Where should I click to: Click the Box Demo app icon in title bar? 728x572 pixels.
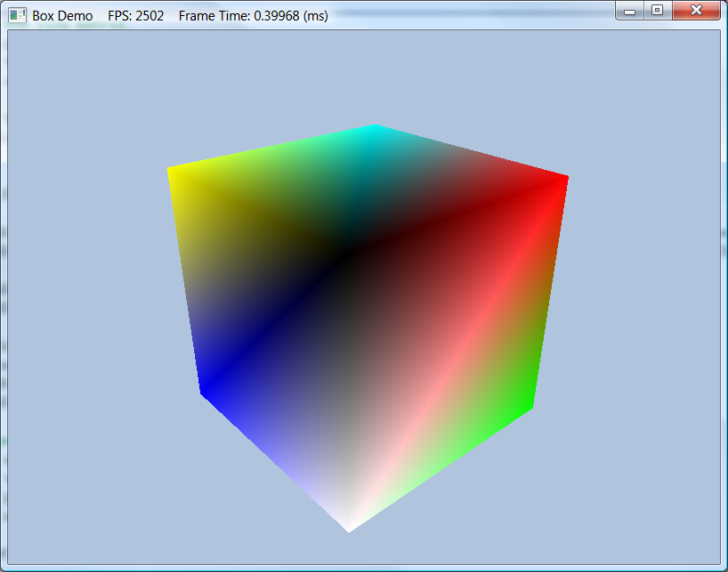pyautogui.click(x=17, y=15)
